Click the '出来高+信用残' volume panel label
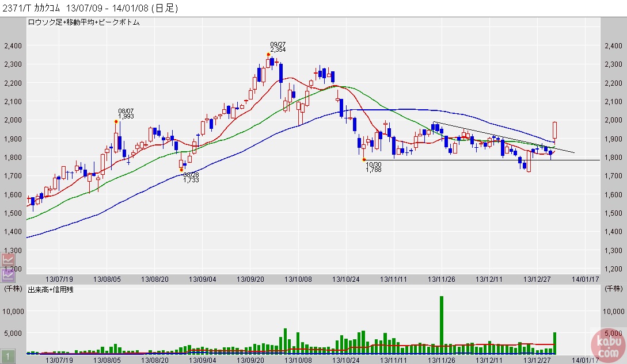The width and height of the screenshot is (627, 364). tap(51, 290)
